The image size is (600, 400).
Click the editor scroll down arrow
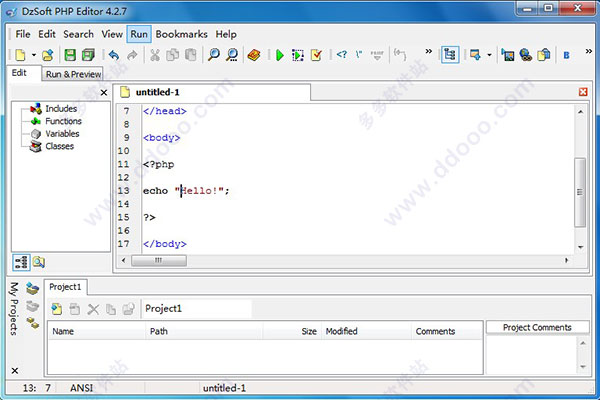(580, 247)
